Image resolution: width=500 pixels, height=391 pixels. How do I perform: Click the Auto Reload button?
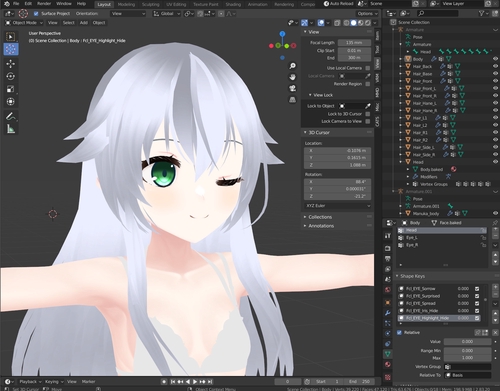[x=338, y=4]
